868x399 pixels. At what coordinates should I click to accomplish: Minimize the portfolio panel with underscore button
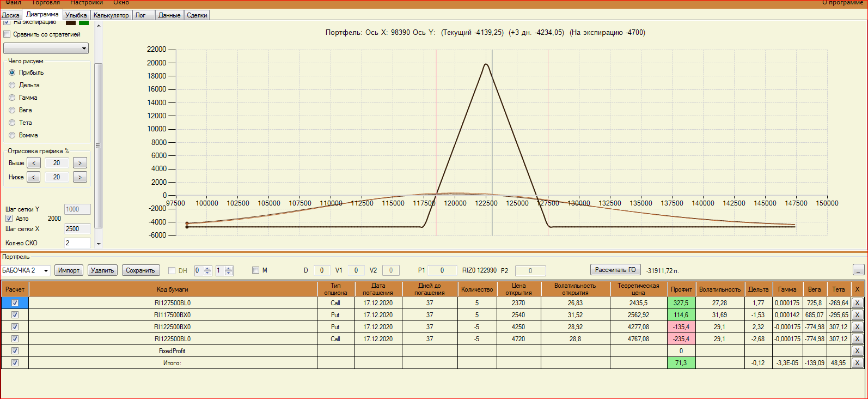tap(858, 270)
